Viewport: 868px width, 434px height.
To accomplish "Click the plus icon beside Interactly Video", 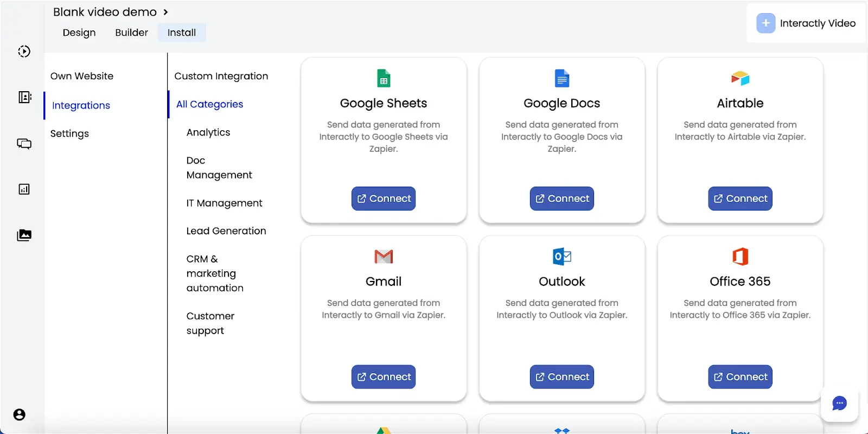I will click(765, 23).
